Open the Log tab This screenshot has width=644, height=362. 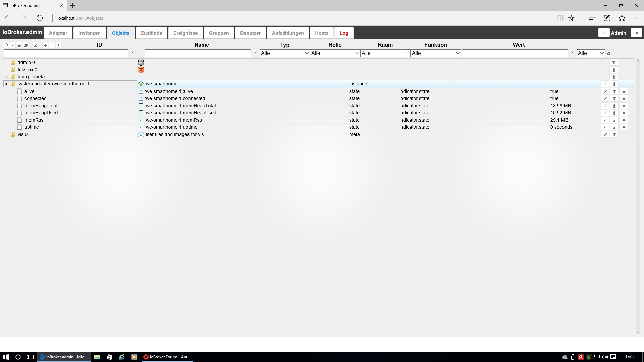click(x=344, y=33)
